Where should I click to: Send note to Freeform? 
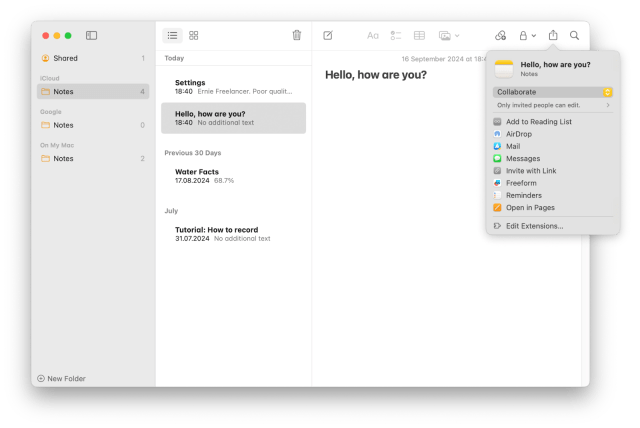coord(553,183)
